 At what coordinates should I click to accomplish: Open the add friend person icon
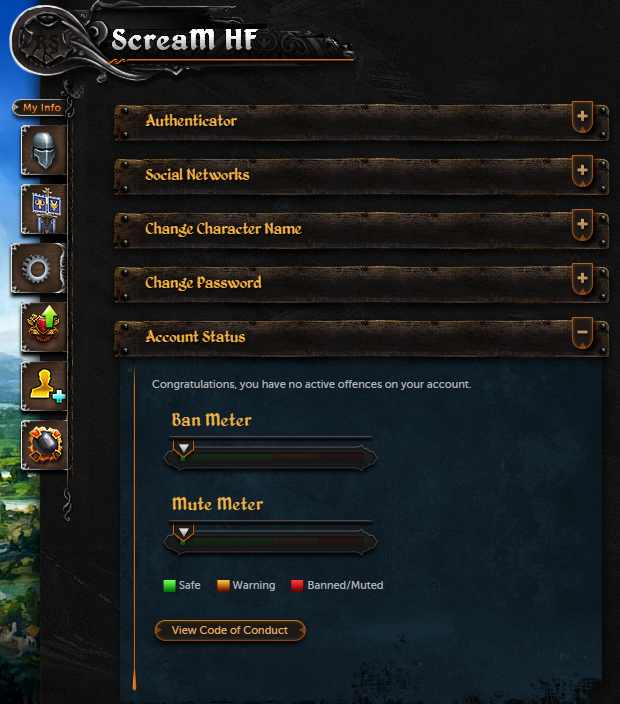coord(44,387)
